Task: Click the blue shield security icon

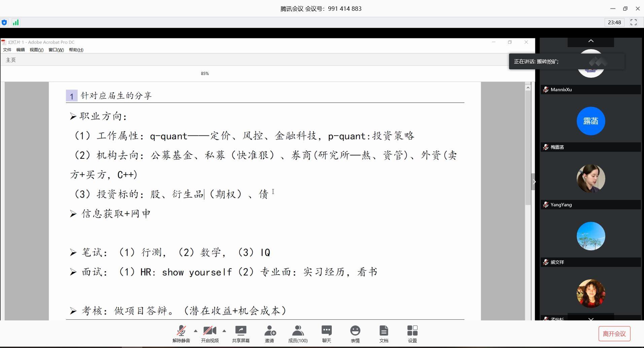Action: (x=4, y=23)
